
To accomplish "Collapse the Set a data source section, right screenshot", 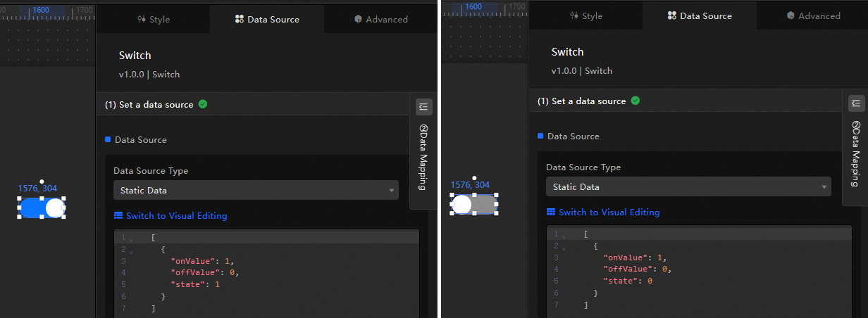I will (685, 101).
